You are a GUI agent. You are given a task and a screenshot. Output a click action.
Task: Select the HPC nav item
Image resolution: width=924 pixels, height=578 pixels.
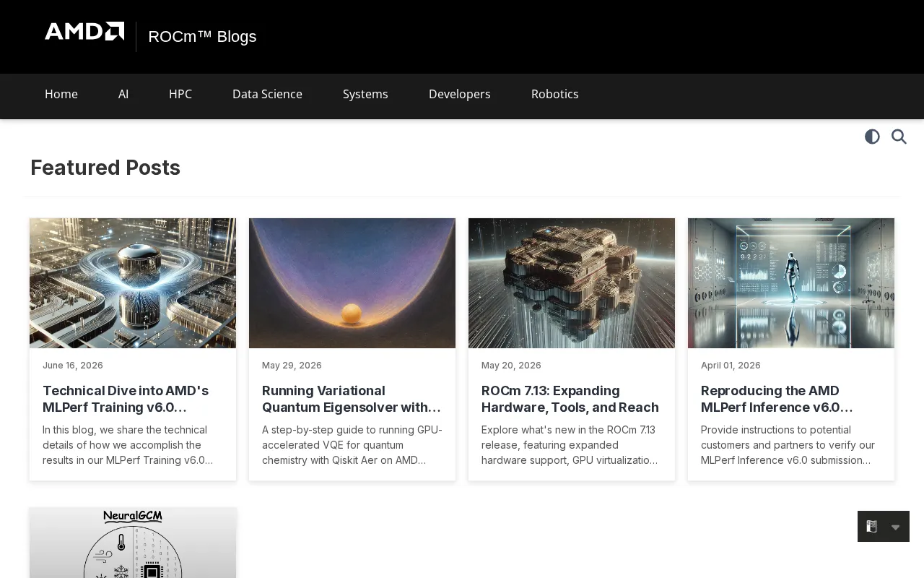pos(180,94)
